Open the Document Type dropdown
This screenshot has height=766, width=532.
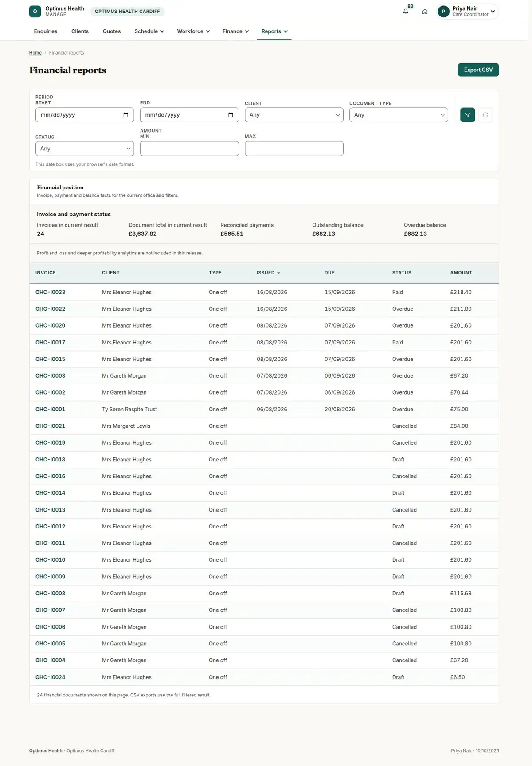click(x=399, y=115)
